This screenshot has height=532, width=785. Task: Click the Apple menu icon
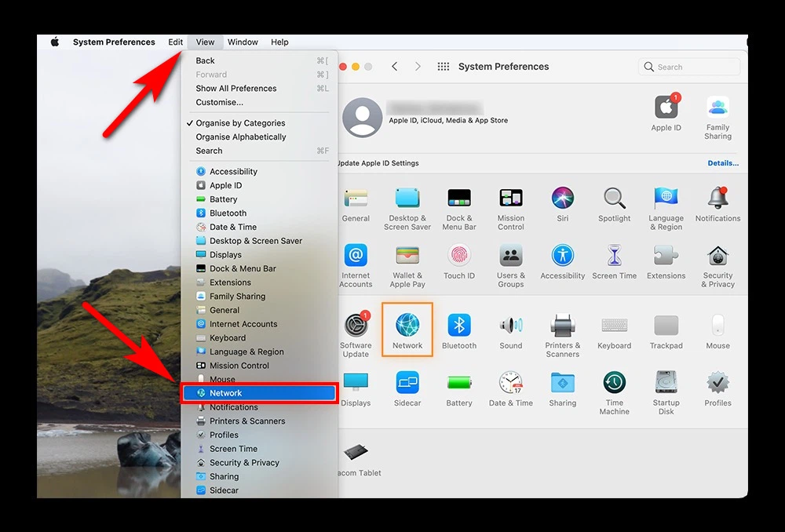55,42
